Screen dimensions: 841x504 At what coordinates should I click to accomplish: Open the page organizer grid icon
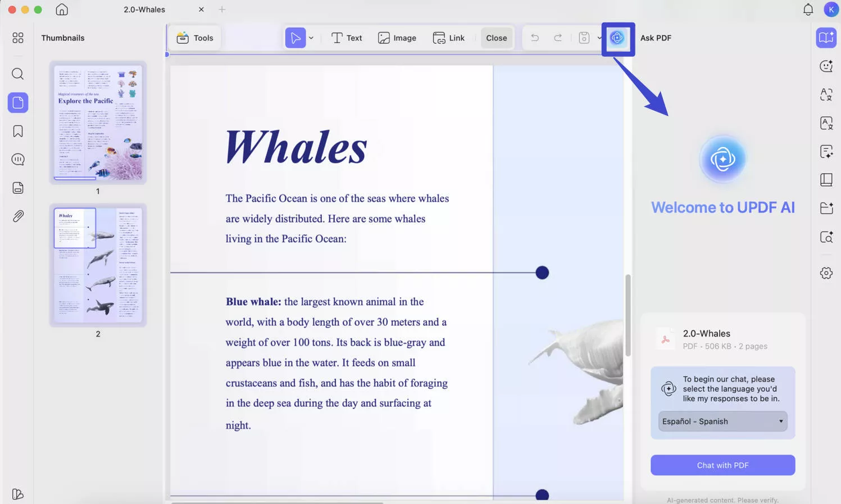(x=18, y=38)
